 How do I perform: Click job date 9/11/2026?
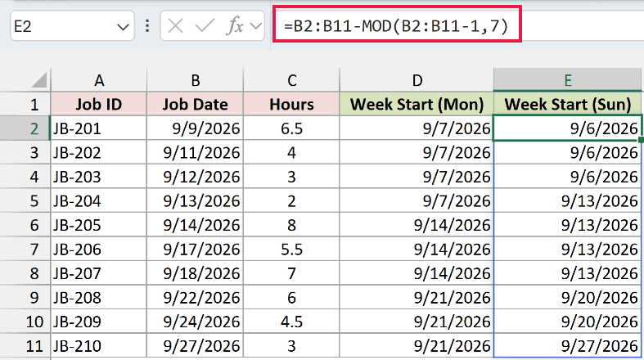coord(195,153)
